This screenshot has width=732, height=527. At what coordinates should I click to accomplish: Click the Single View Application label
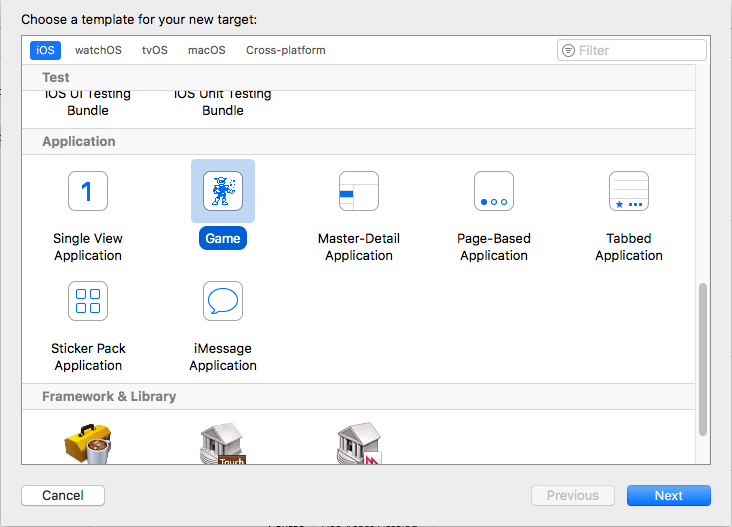[x=88, y=247]
